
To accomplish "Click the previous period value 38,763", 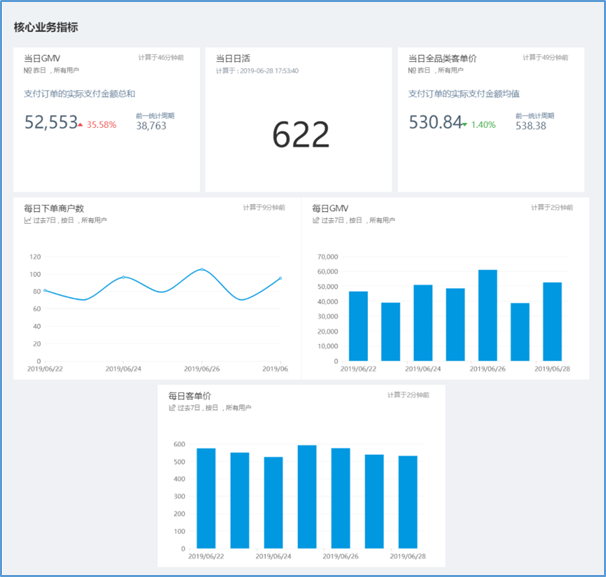I will [x=151, y=126].
